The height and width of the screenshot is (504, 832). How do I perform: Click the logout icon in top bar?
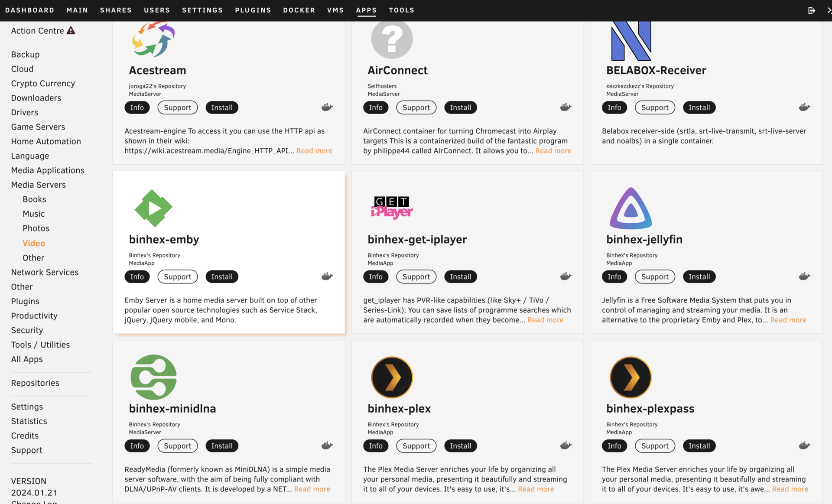812,10
